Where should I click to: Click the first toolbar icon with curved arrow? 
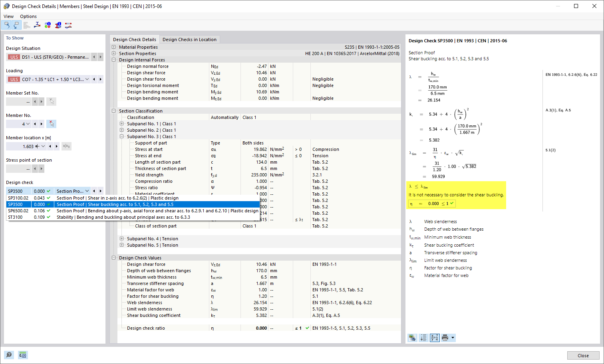pos(6,25)
